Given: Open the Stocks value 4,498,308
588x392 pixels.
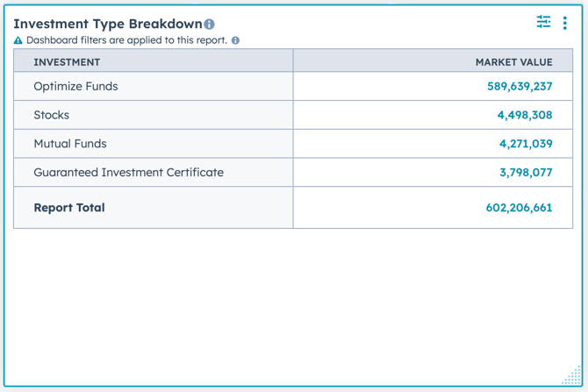Looking at the screenshot, I should point(525,115).
